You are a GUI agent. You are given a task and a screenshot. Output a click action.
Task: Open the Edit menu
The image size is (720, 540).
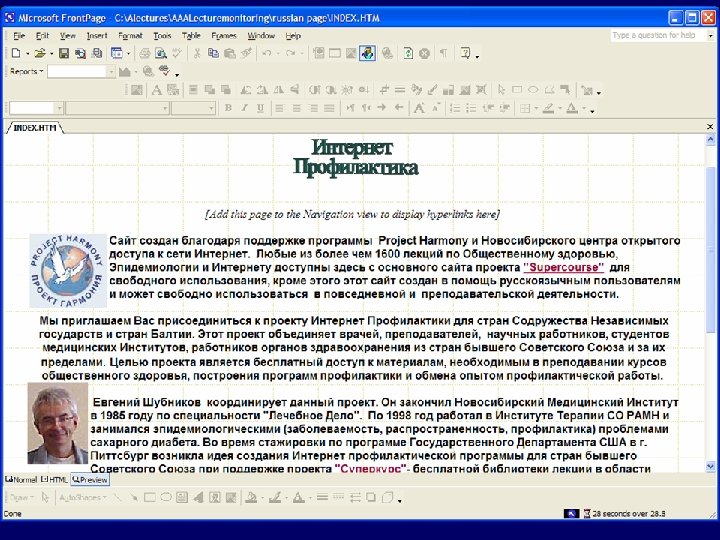point(42,35)
